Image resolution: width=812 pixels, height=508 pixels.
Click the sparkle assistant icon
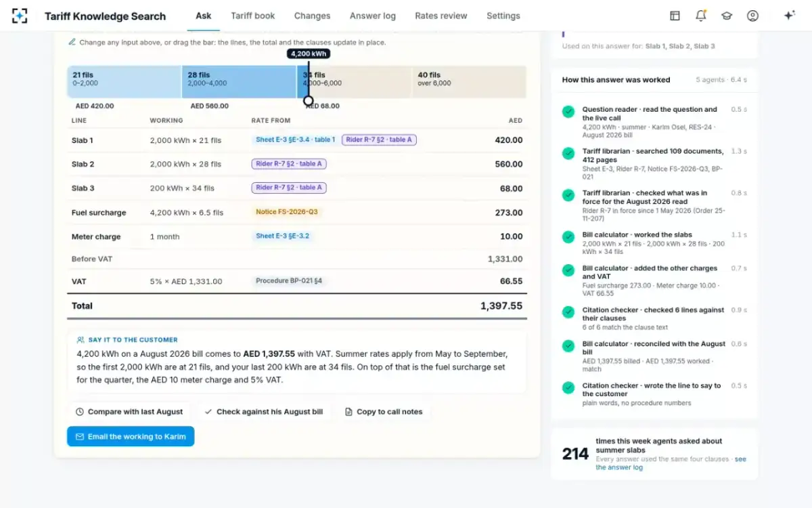point(789,16)
